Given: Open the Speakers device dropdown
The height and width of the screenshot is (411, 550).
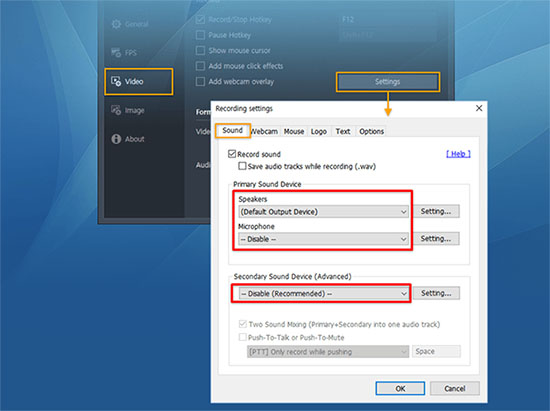Looking at the screenshot, I should coord(323,212).
